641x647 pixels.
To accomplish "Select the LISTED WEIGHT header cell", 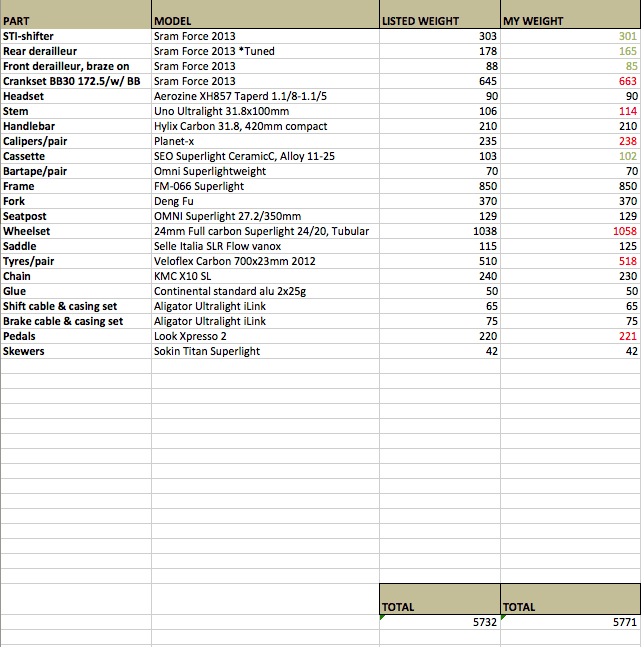I will click(x=440, y=14).
